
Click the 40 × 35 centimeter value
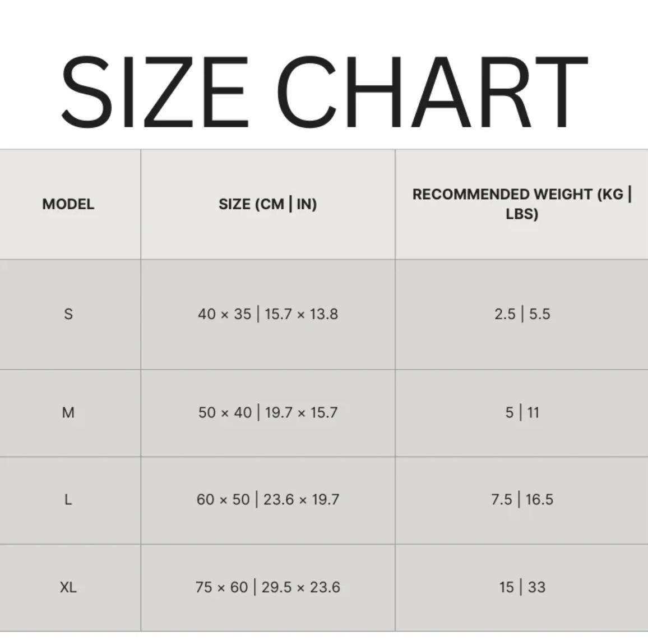coord(224,314)
